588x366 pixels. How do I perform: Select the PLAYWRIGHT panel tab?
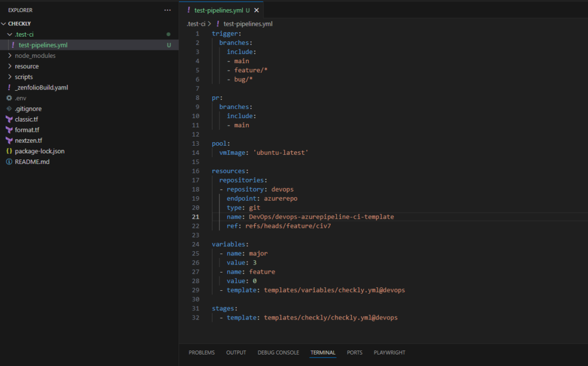point(389,353)
